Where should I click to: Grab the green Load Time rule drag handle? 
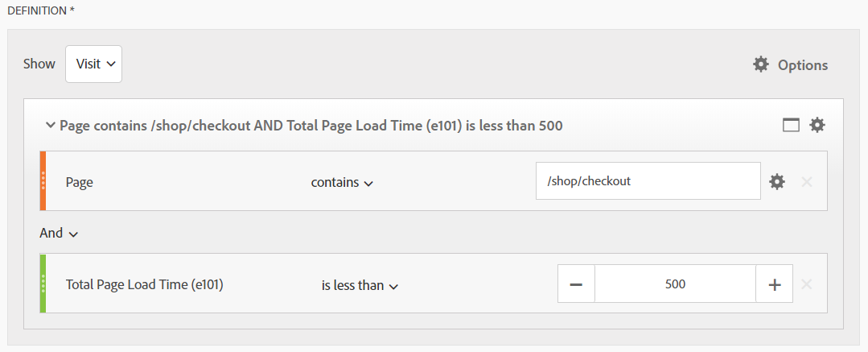pyautogui.click(x=43, y=284)
